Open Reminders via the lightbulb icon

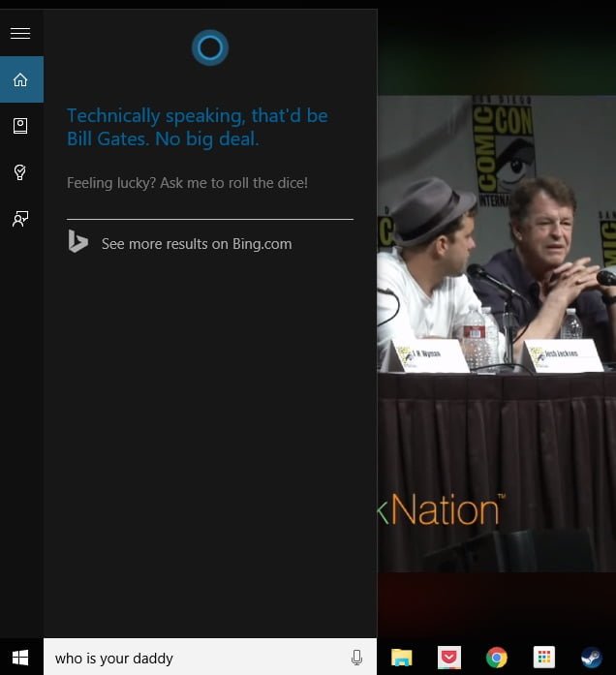click(x=20, y=172)
